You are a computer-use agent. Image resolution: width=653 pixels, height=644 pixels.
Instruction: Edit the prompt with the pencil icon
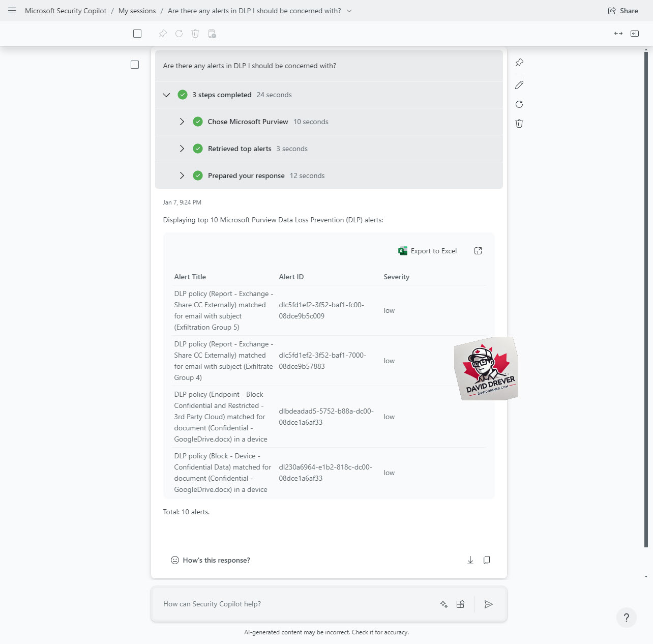coord(519,85)
